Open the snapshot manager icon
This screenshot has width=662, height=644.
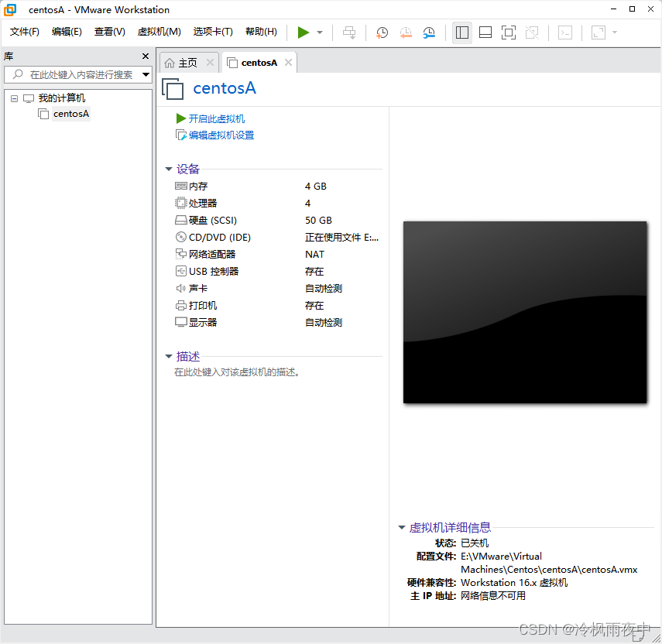pyautogui.click(x=429, y=33)
